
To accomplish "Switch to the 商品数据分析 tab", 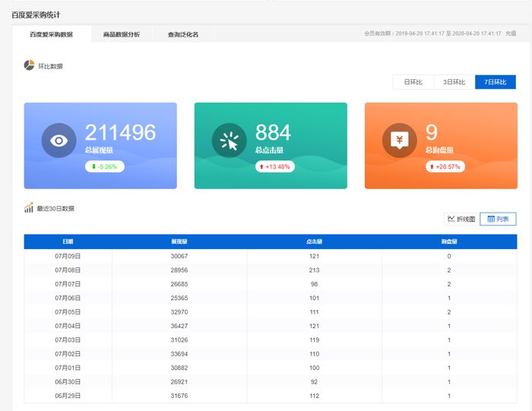I will click(x=122, y=34).
